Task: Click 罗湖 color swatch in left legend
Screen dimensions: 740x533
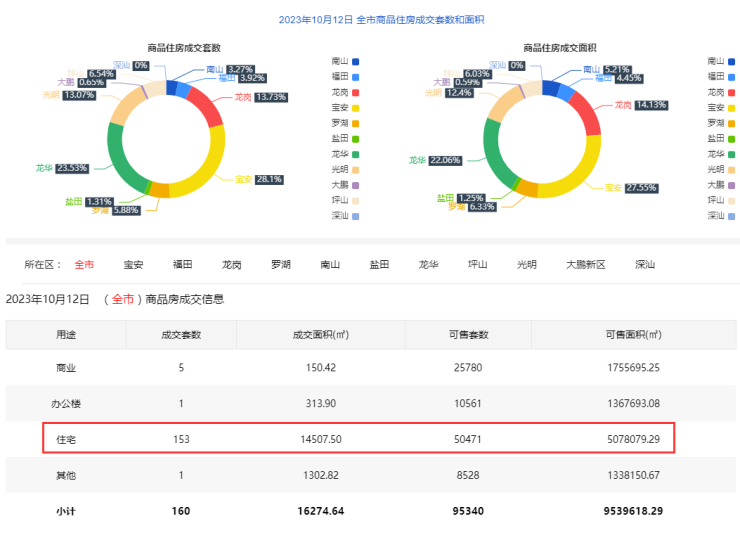Action: 357,123
